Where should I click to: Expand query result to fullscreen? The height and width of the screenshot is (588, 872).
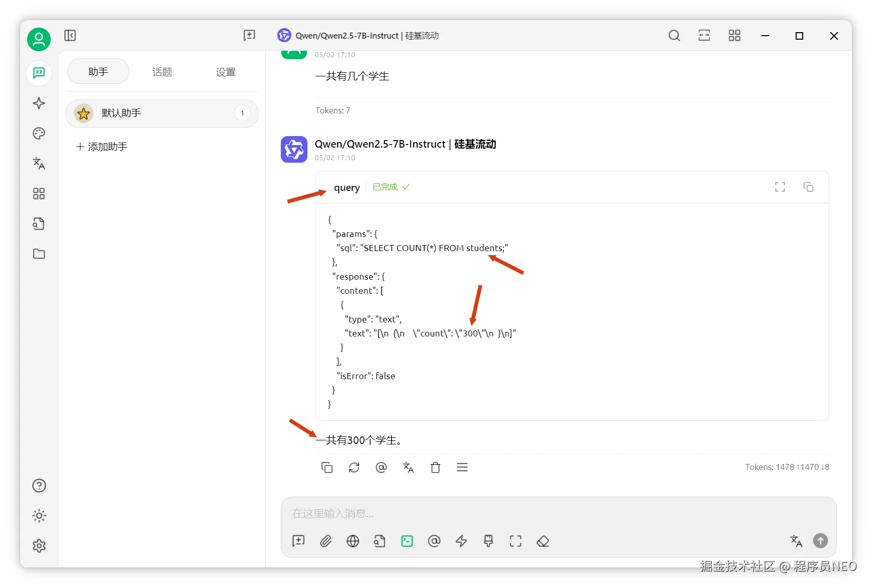[780, 187]
